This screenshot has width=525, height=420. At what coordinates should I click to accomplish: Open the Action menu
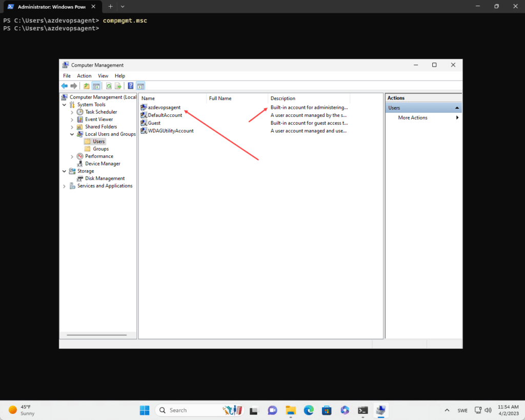(x=84, y=76)
